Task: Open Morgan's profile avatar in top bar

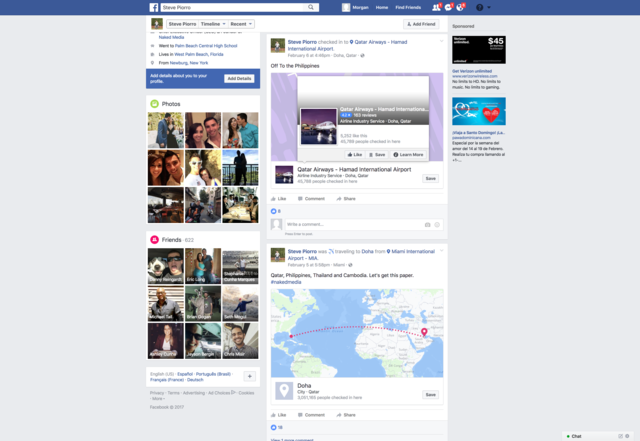Action: (346, 7)
